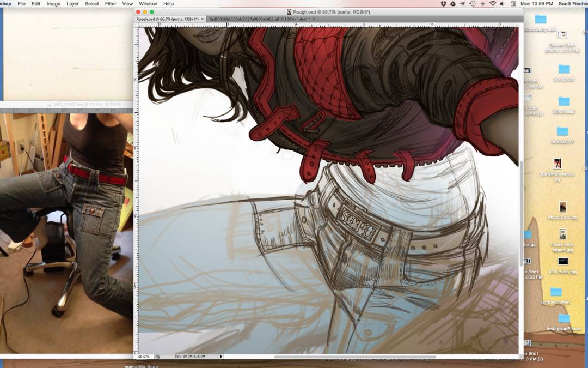Expand the status bar info arrow

pos(221,357)
